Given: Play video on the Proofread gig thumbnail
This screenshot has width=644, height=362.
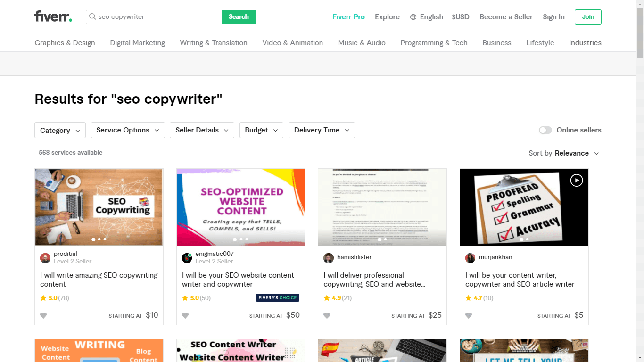Looking at the screenshot, I should [577, 180].
